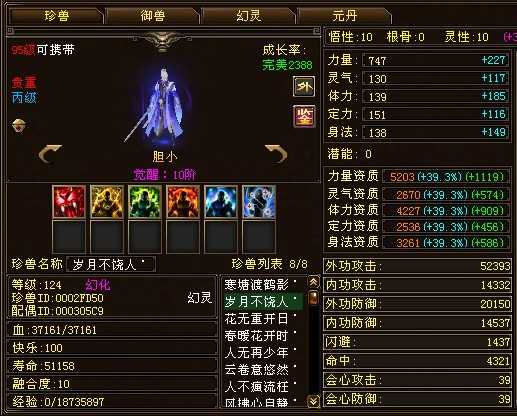Select the green figure skill icon
The image size is (517, 416).
pos(145,202)
